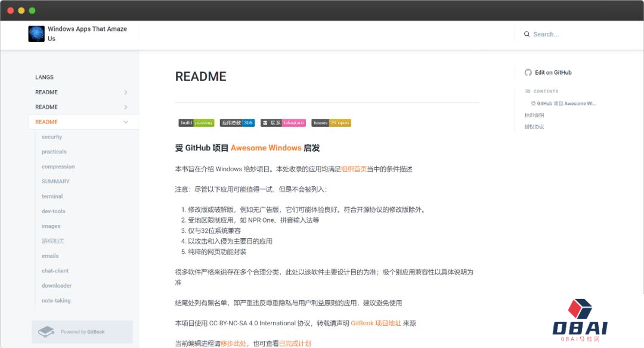The height and width of the screenshot is (348, 644).
Task: Jump to the 授权协议 section
Action: 534,127
